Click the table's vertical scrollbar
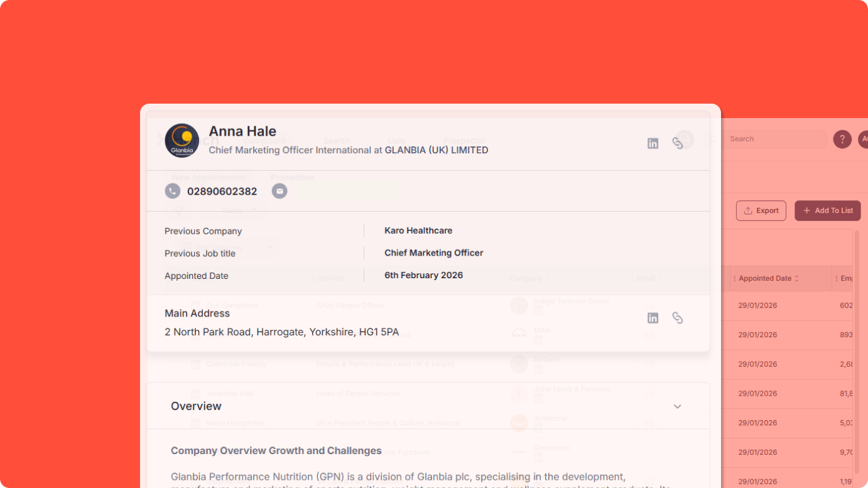 [855, 352]
